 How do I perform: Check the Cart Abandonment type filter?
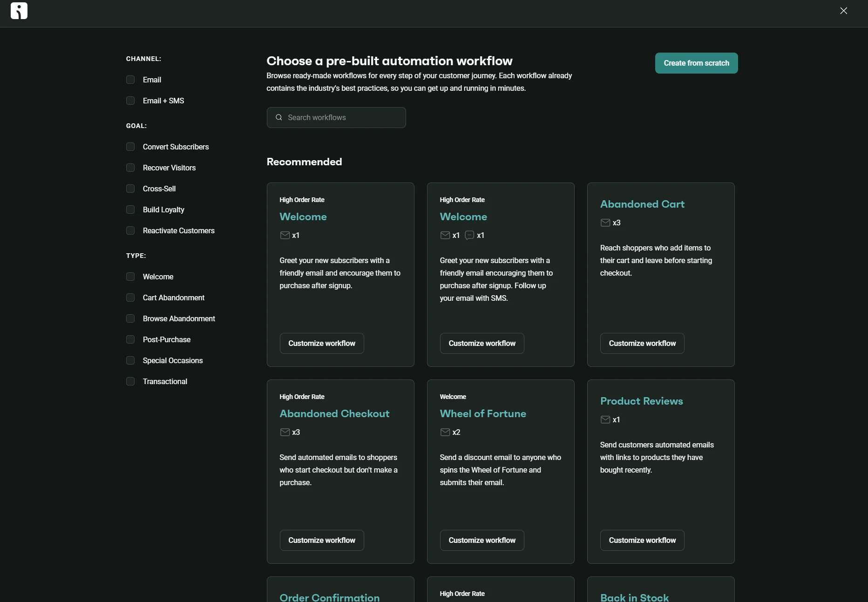pyautogui.click(x=130, y=298)
